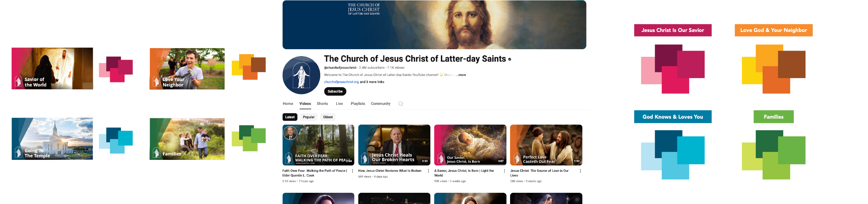Viewport: 868px width, 204px height.
Task: Click Families sample thumbnail with green overlay
Action: 187,139
